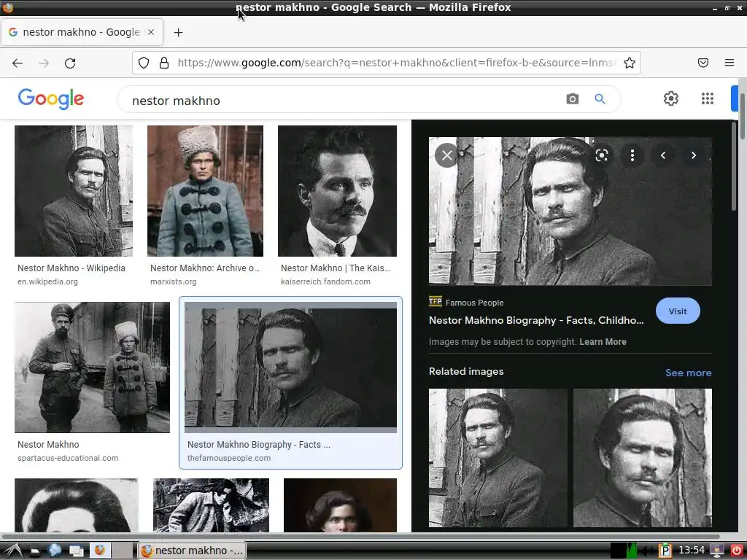This screenshot has height=560, width=747.
Task: Open a new tab with plus button
Action: click(x=178, y=32)
